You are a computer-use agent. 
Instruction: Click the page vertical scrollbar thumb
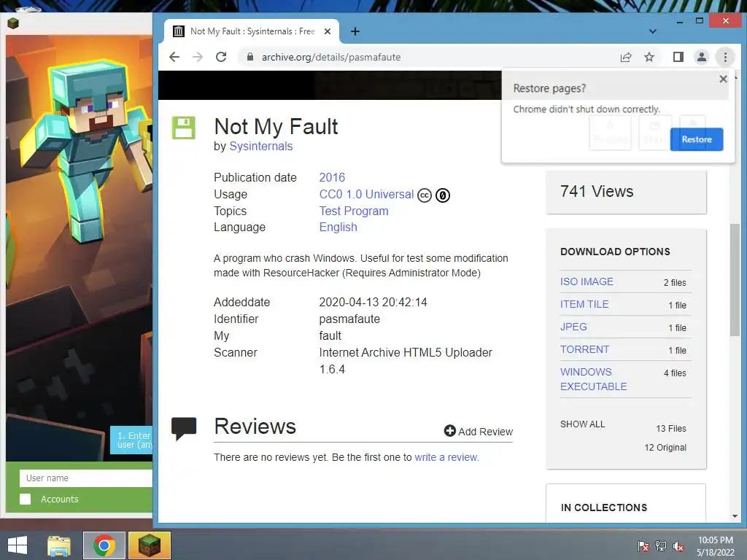coord(735,280)
